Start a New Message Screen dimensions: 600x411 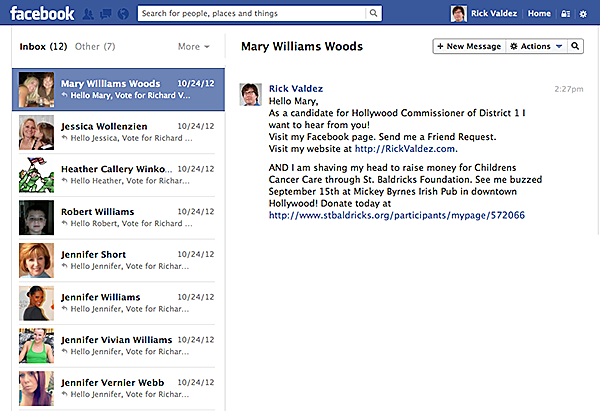pos(469,46)
